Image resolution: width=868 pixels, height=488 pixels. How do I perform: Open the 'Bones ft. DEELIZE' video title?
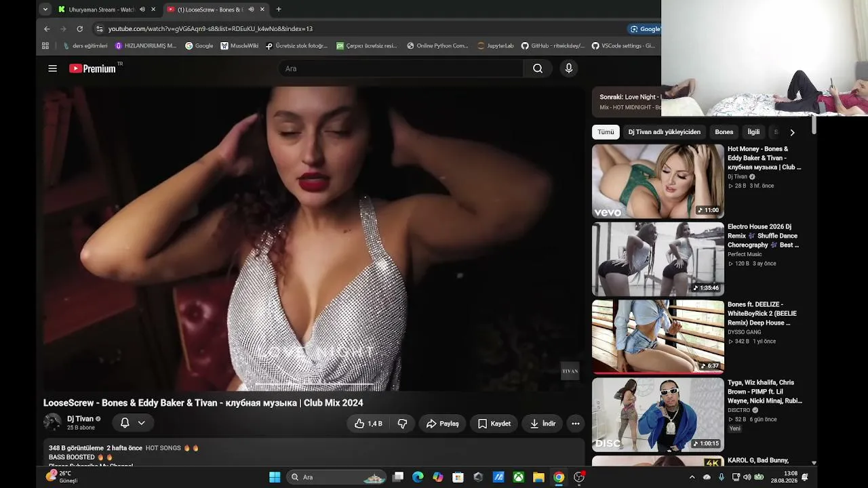click(762, 314)
